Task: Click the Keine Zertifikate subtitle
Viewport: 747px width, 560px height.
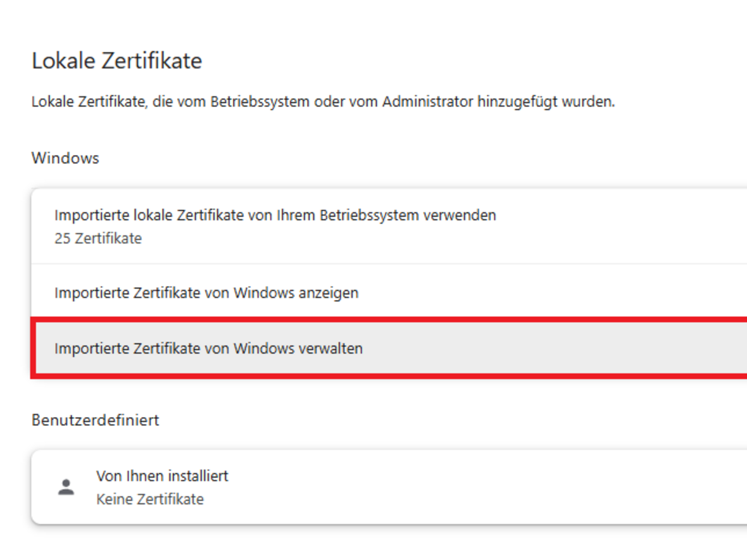Action: 150,499
